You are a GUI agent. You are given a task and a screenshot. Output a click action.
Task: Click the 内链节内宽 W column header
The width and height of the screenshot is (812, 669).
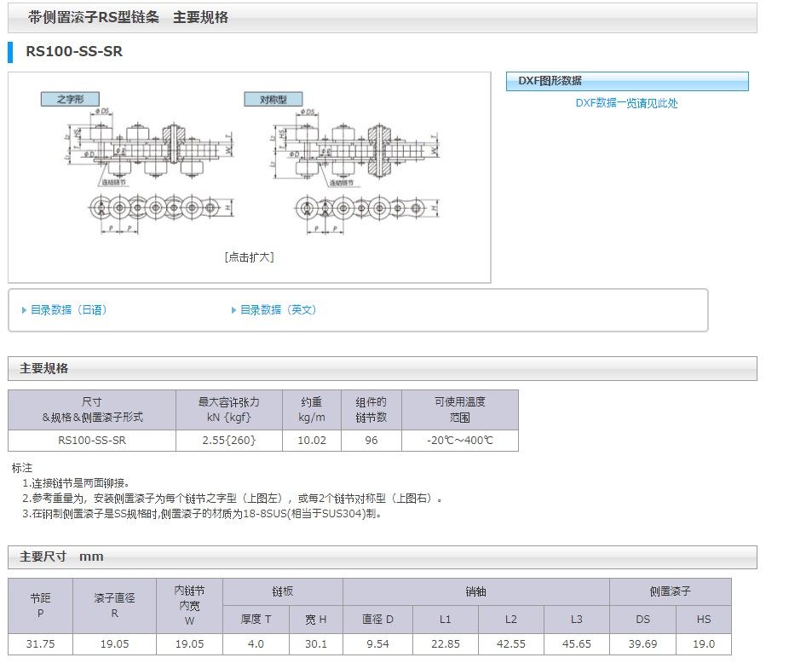pos(189,606)
